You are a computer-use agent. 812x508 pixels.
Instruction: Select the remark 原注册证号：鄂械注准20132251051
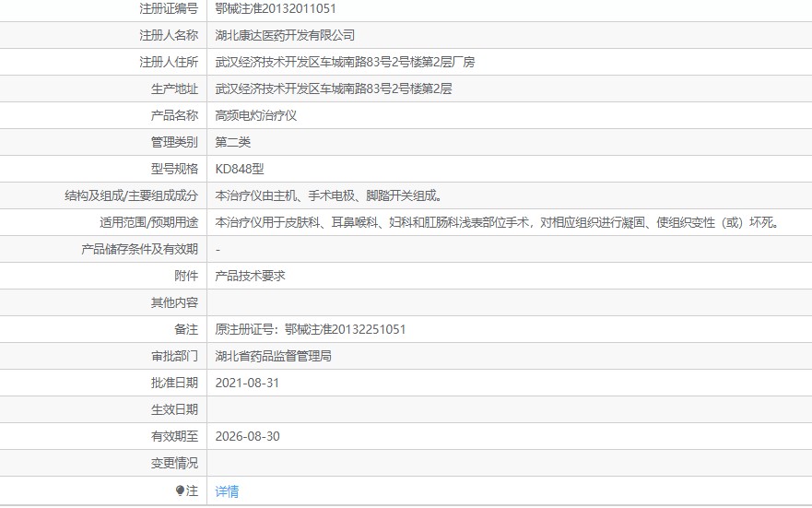(x=311, y=329)
